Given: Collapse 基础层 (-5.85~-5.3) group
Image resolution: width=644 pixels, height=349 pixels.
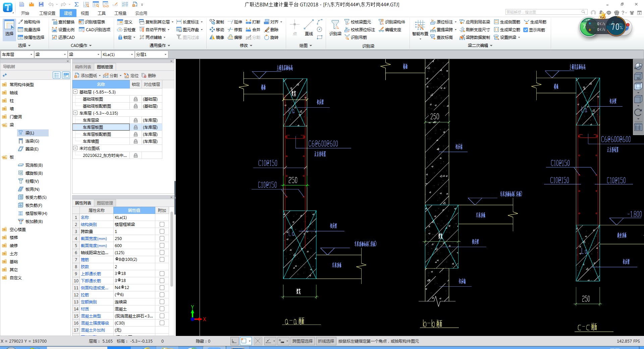Looking at the screenshot, I should click(x=75, y=92).
